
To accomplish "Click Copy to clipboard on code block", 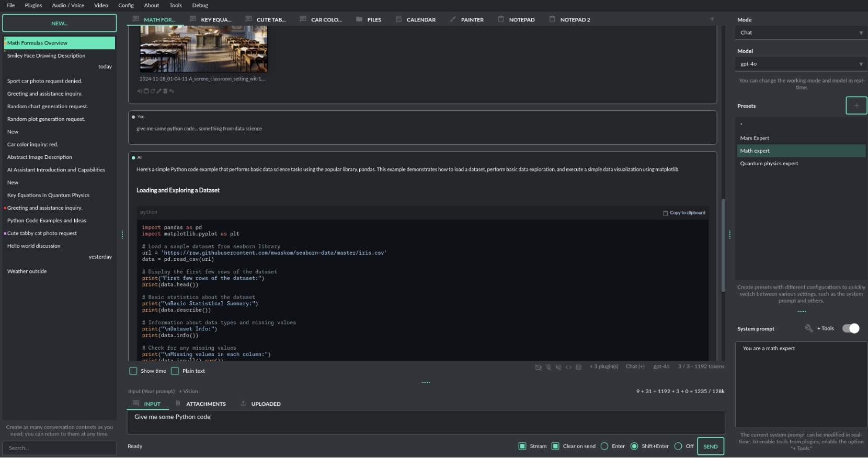I will (x=684, y=213).
